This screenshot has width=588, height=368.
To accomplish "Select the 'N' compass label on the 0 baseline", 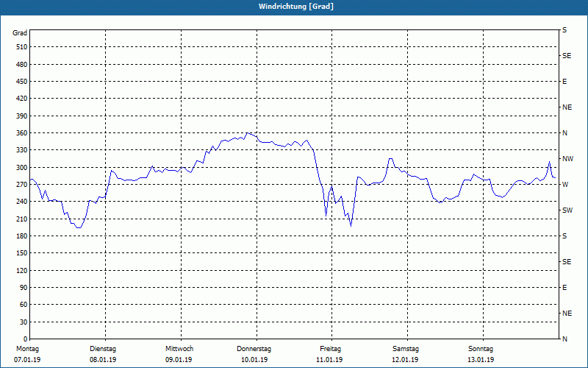I will point(564,339).
